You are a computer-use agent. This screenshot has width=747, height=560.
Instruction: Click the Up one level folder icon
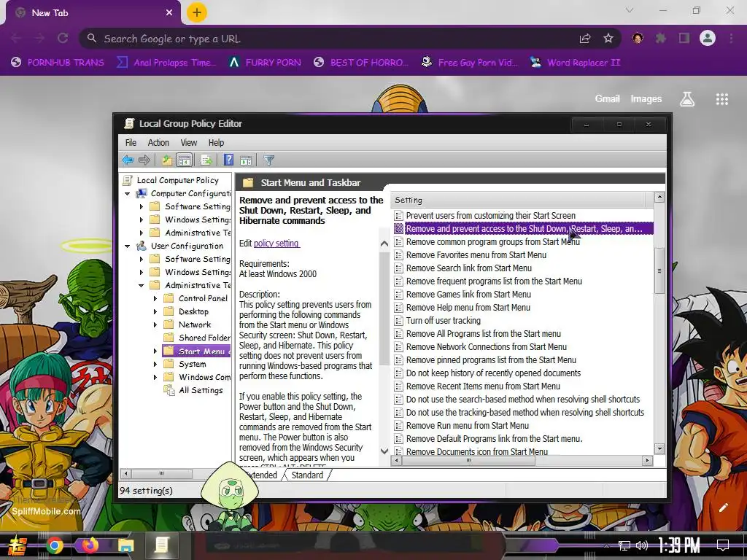[167, 160]
